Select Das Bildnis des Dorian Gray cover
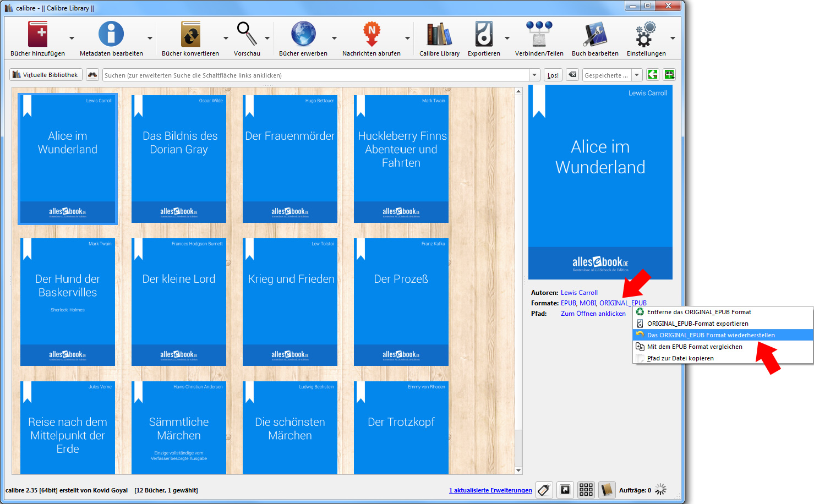Viewport: 814px width, 504px height. pyautogui.click(x=179, y=159)
